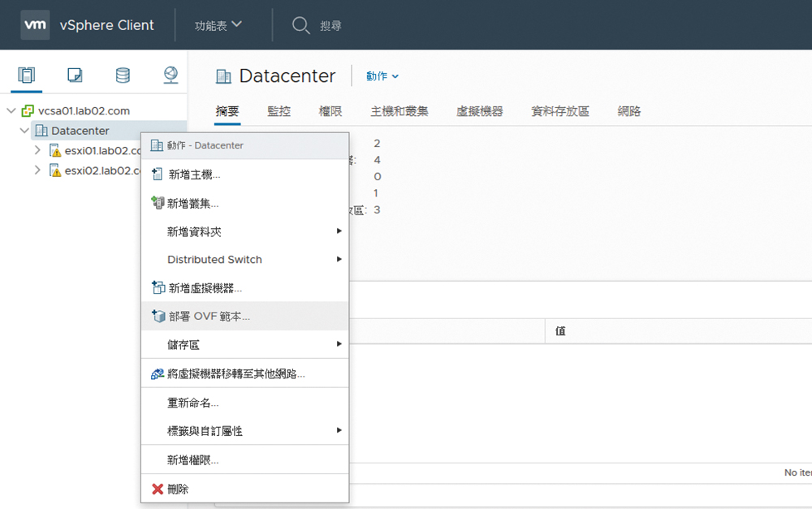Choose 部署 OVF 範本... menu entry
The image size is (812, 509).
244,316
